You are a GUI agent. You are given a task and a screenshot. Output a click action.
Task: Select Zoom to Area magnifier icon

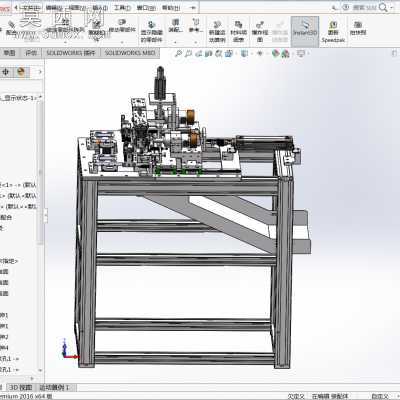pos(188,53)
